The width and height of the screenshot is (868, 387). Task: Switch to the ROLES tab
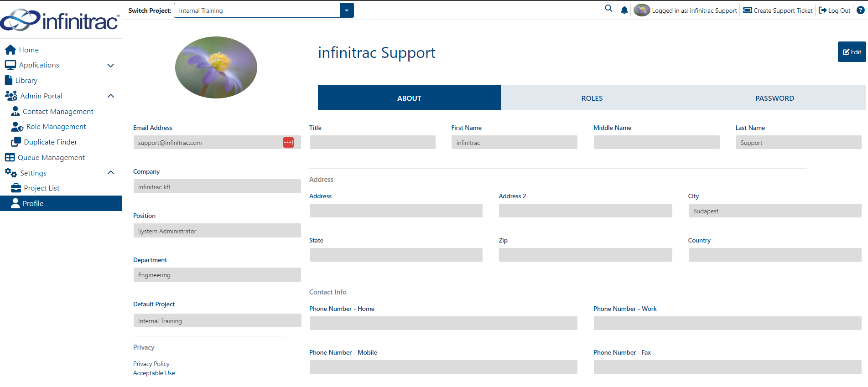point(592,98)
